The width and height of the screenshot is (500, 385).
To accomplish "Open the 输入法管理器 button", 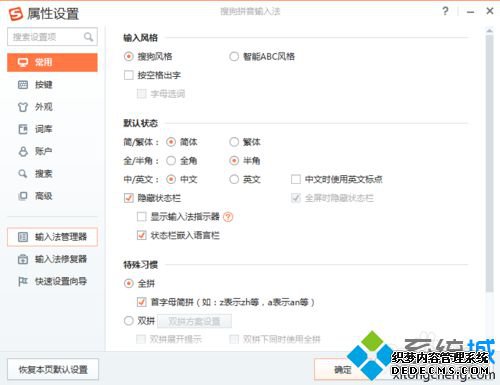I will tap(52, 237).
